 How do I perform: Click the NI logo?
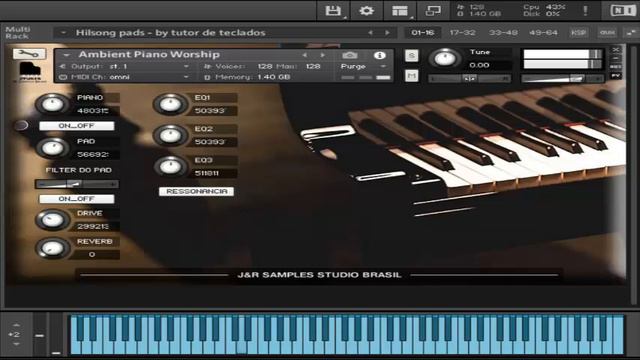(622, 11)
